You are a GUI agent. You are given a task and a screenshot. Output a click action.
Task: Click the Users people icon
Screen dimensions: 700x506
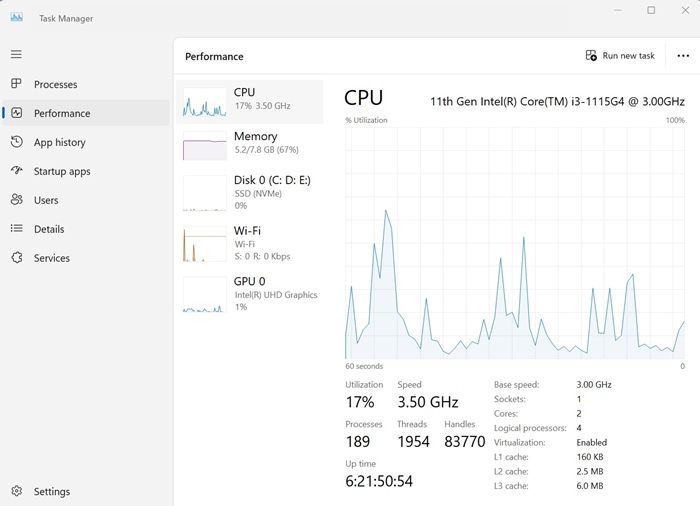click(17, 199)
